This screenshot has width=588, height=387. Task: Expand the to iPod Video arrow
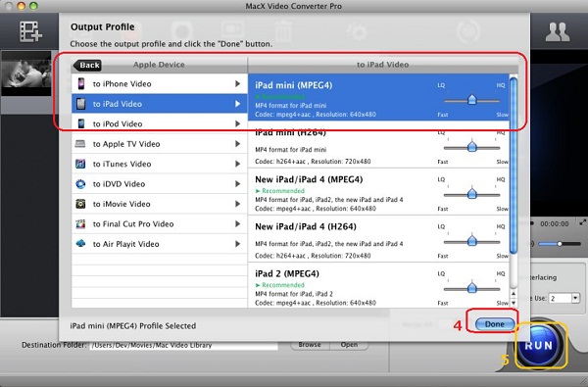(x=237, y=123)
